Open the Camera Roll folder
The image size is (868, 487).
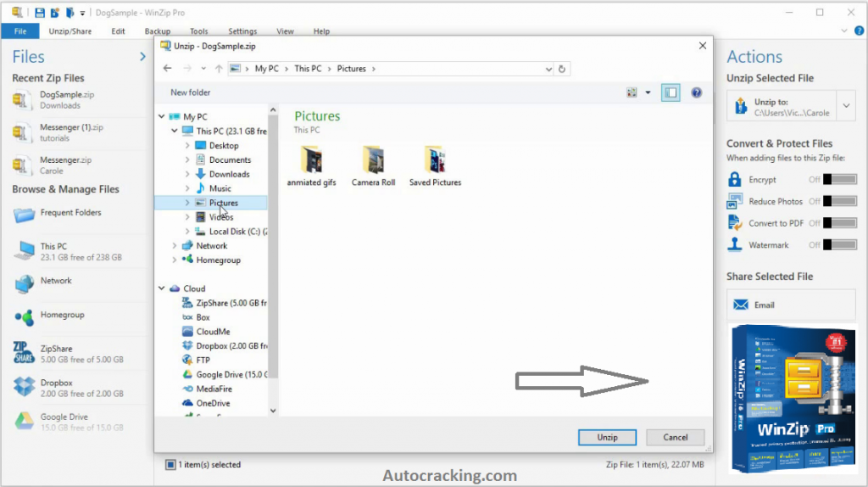[373, 166]
